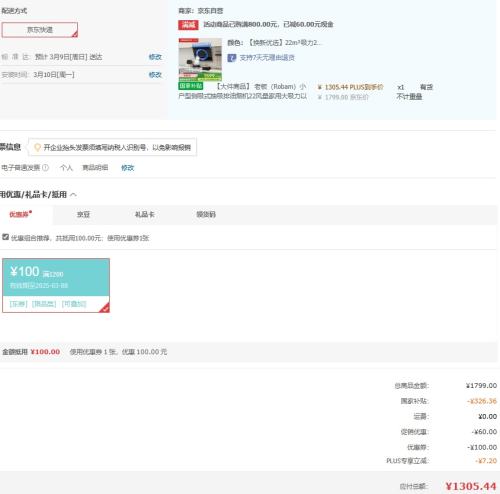
Task: Uncheck the 优惠组合推荐 checkbox
Action: (x=5, y=237)
